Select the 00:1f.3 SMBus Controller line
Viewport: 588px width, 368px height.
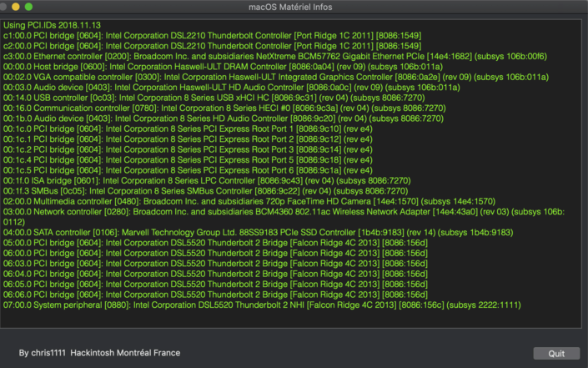(205, 191)
